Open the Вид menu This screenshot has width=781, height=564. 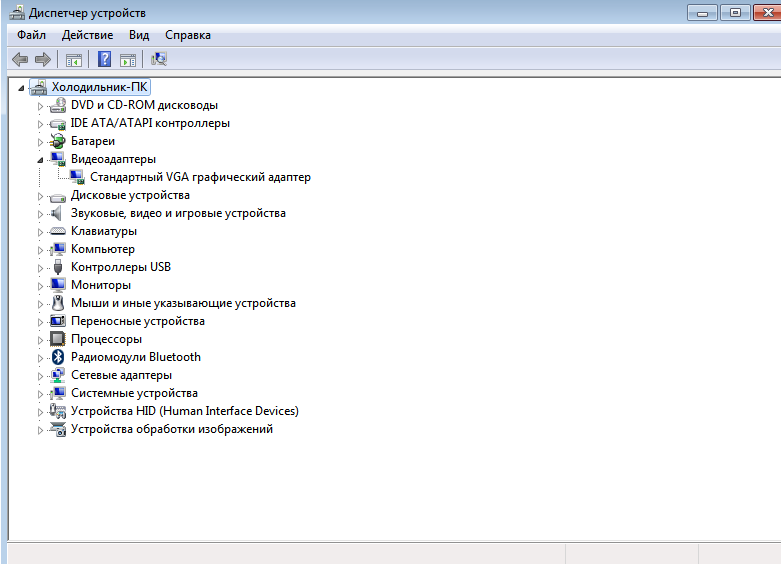(139, 35)
